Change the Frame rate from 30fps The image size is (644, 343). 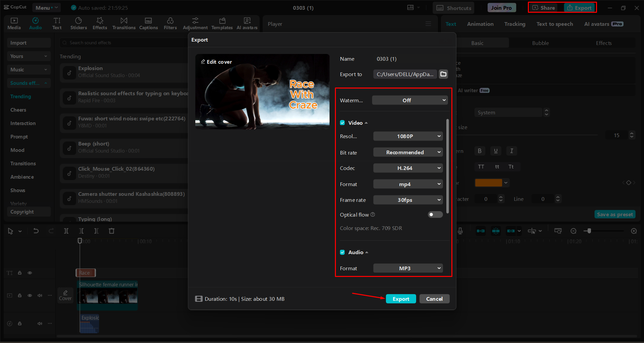pyautogui.click(x=408, y=200)
